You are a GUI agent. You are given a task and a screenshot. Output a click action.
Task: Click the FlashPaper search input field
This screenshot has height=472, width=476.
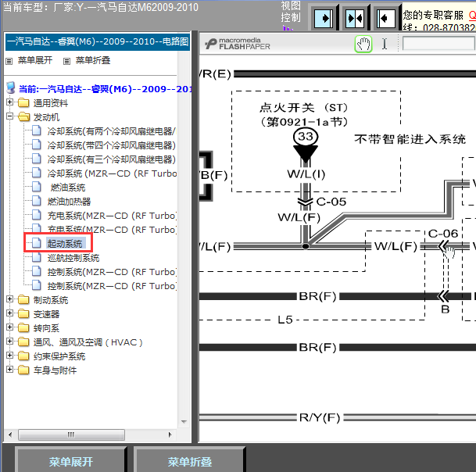coord(438,44)
